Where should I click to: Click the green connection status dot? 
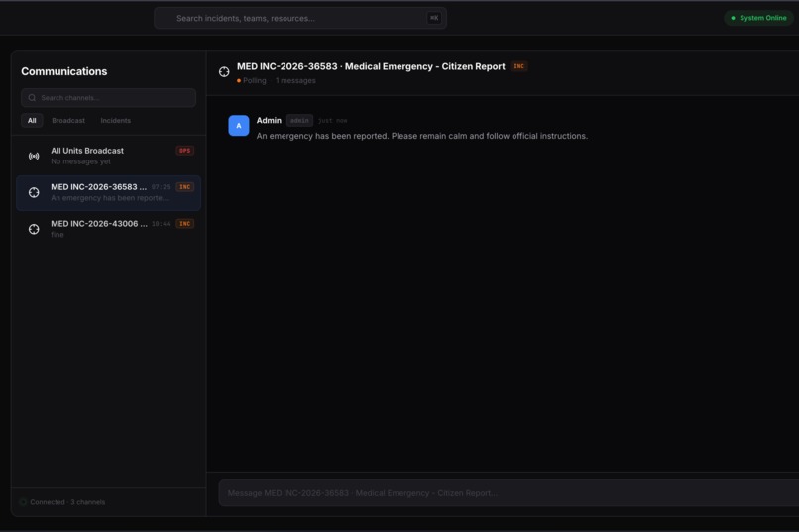[x=23, y=502]
